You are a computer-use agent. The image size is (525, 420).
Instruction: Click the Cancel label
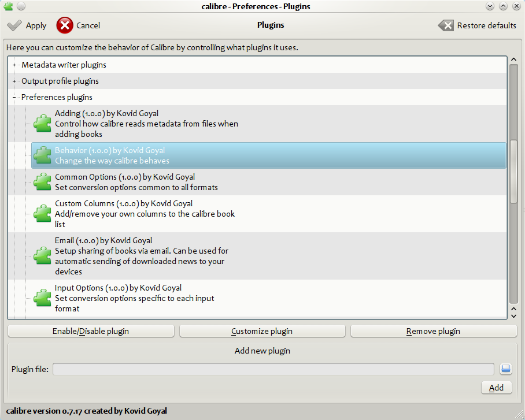coord(88,25)
